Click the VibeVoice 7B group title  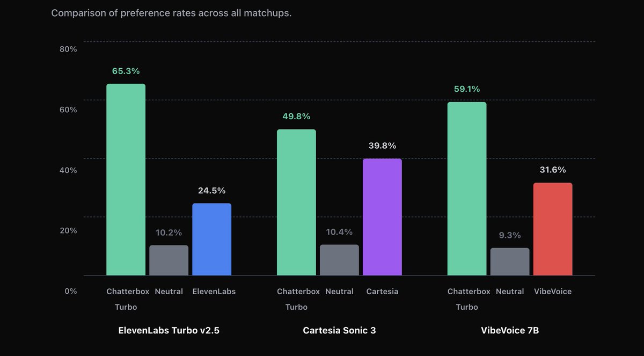510,331
